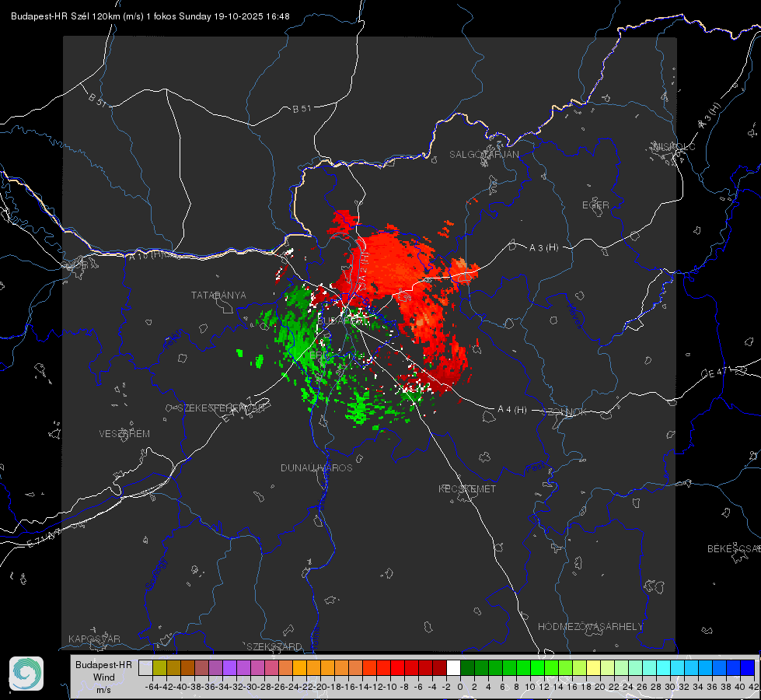Select the yellow swatch near 18 m/s
Viewport: 761px width, 700px height.
pyautogui.click(x=593, y=668)
